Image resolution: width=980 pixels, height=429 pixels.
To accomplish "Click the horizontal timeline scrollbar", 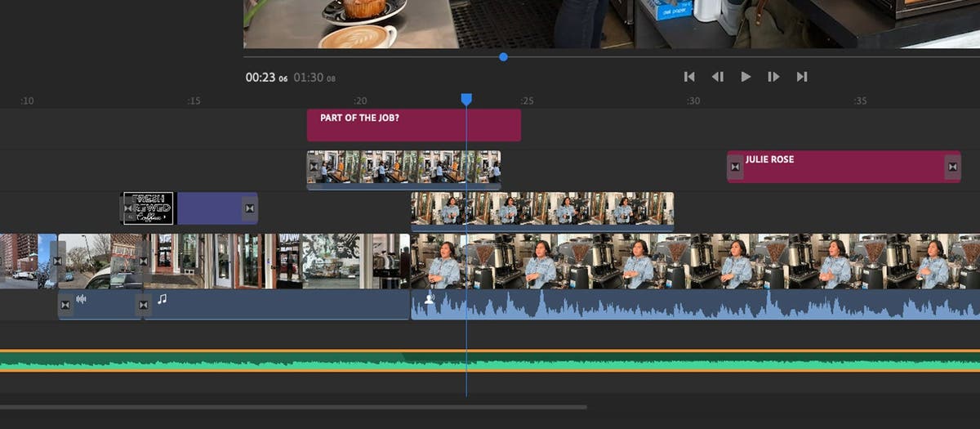I will (x=293, y=406).
